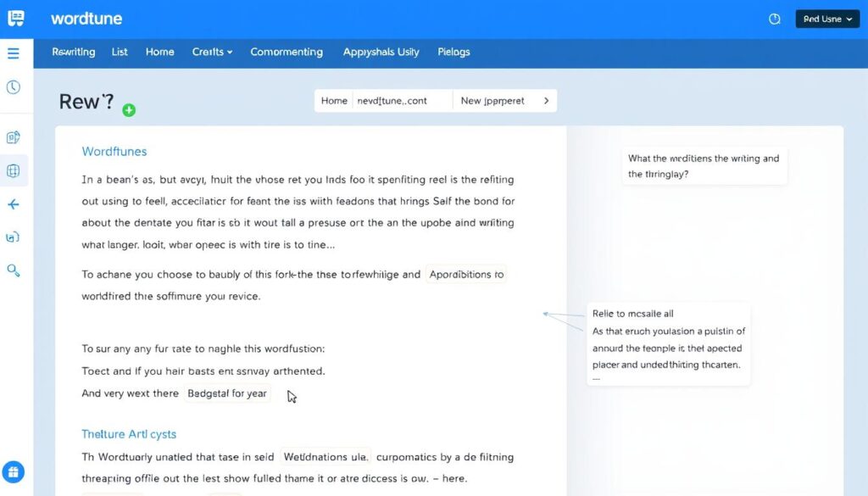
Task: Click the clock icon in top header
Action: (775, 19)
